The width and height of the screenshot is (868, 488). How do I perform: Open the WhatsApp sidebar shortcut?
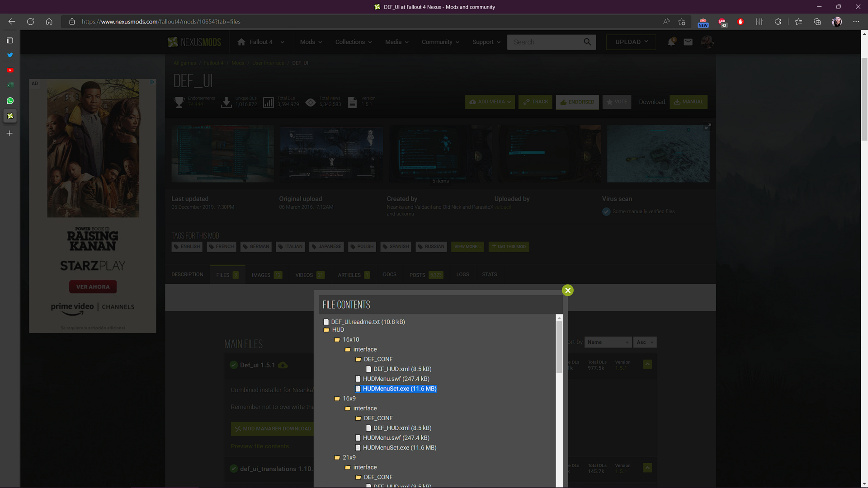click(x=10, y=101)
